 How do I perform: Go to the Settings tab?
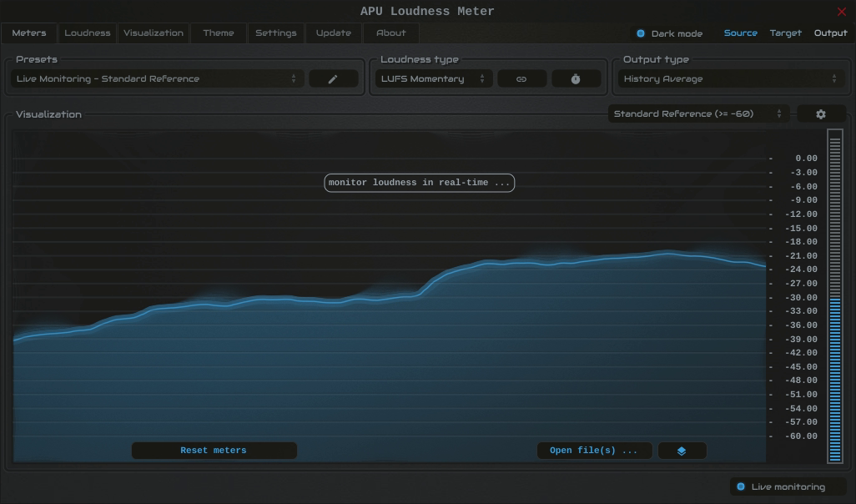click(276, 33)
